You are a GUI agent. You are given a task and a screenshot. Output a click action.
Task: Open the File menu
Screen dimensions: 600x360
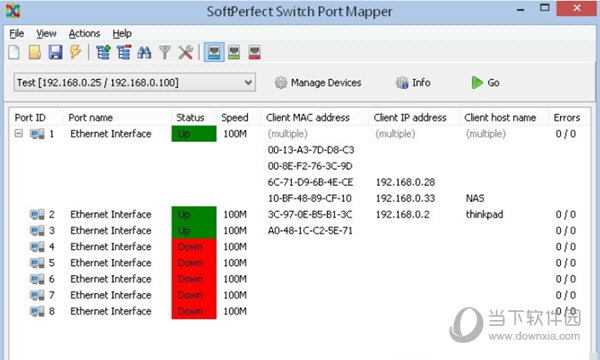tap(16, 34)
